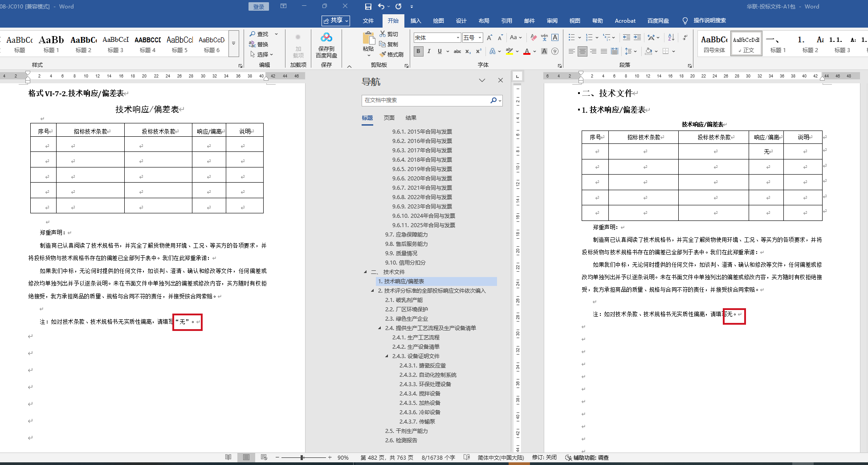Click the Save icon in the quick access toolbar
Image resolution: width=868 pixels, height=465 pixels.
(368, 7)
